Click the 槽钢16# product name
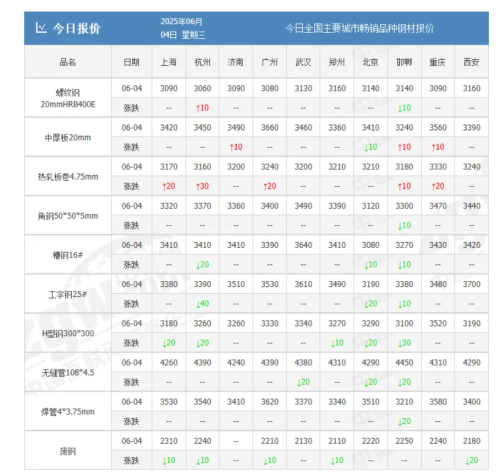500x473 pixels. pyautogui.click(x=68, y=255)
